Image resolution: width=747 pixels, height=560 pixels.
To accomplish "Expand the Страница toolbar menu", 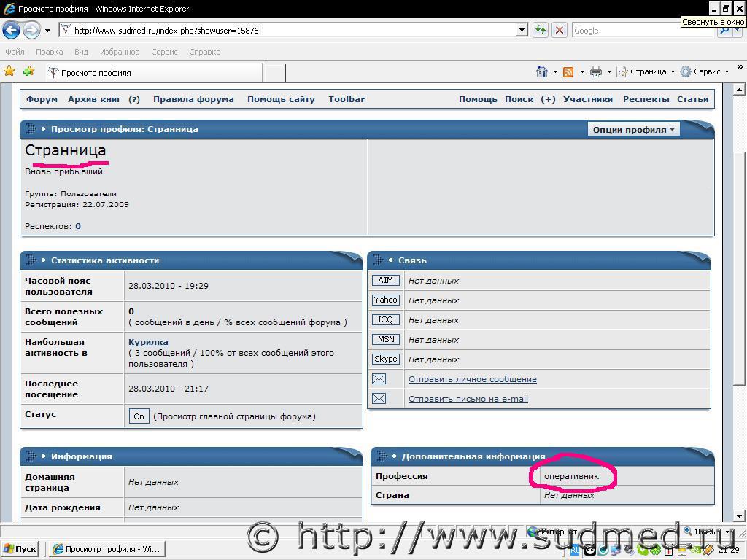I will [646, 71].
